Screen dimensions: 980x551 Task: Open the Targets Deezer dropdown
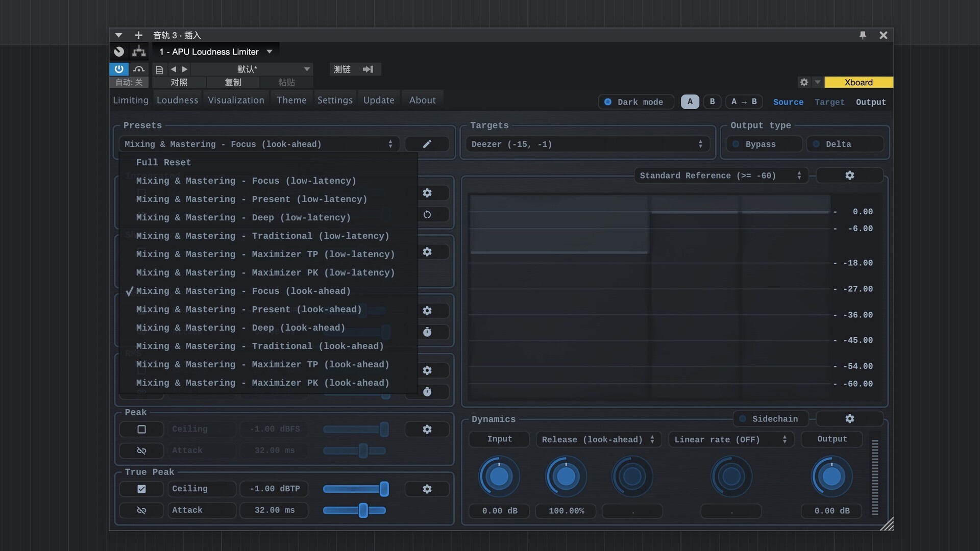click(x=587, y=144)
